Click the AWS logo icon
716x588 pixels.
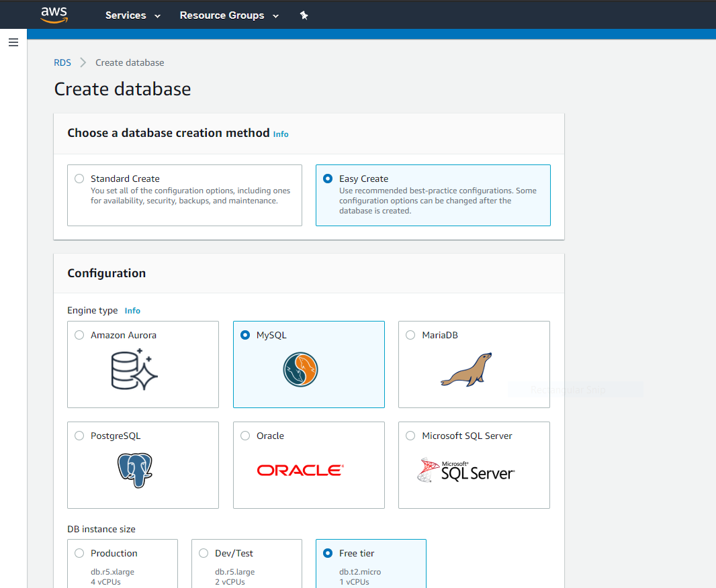point(54,15)
